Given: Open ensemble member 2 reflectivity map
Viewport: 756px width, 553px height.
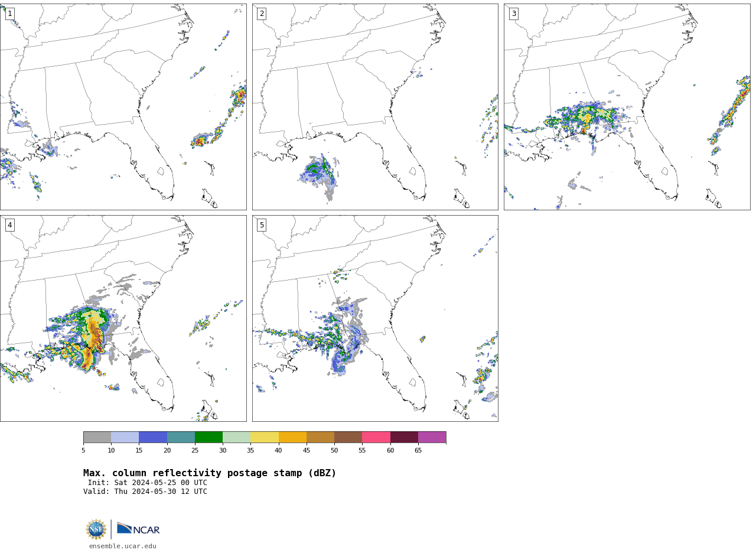Looking at the screenshot, I should tap(375, 107).
